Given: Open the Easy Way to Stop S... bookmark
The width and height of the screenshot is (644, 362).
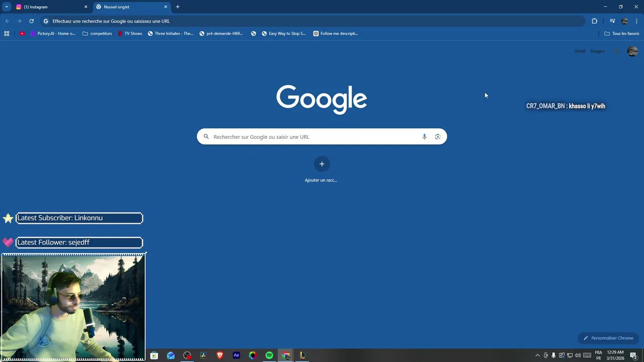Looking at the screenshot, I should (x=284, y=34).
